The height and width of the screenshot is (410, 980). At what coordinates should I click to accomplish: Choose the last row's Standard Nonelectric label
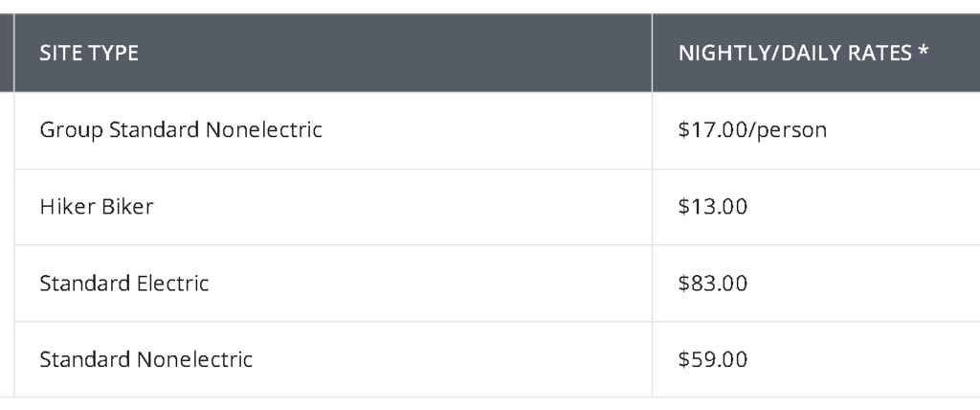pos(145,359)
